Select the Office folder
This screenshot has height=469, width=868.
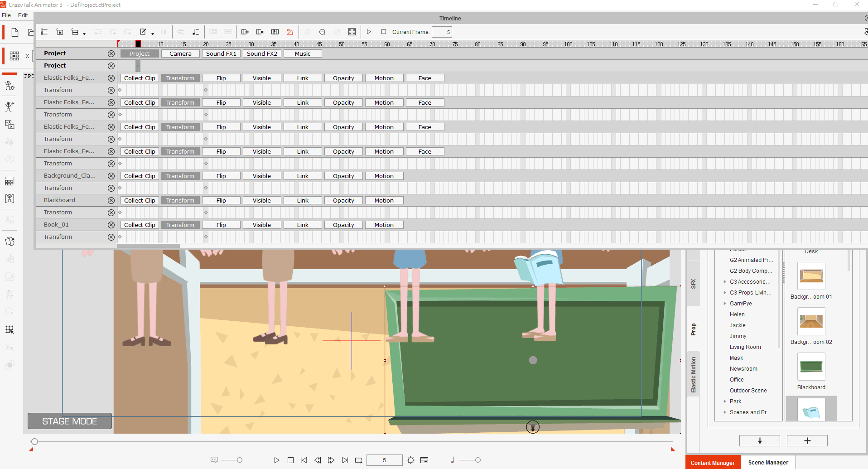(737, 380)
